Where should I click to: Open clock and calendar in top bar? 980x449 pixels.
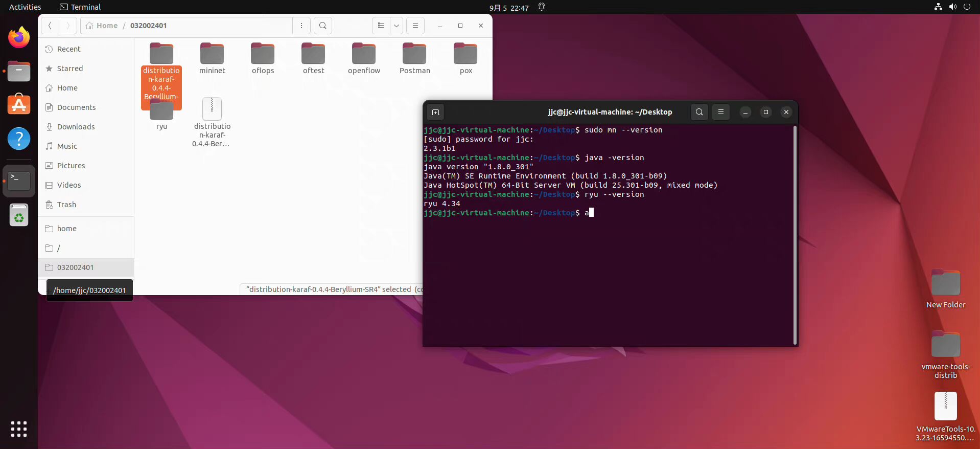[509, 7]
